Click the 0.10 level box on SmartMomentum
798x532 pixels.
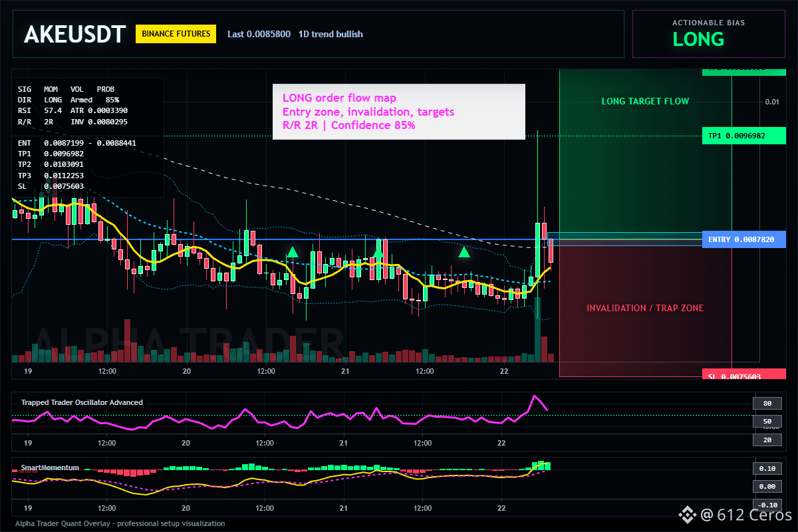(767, 468)
